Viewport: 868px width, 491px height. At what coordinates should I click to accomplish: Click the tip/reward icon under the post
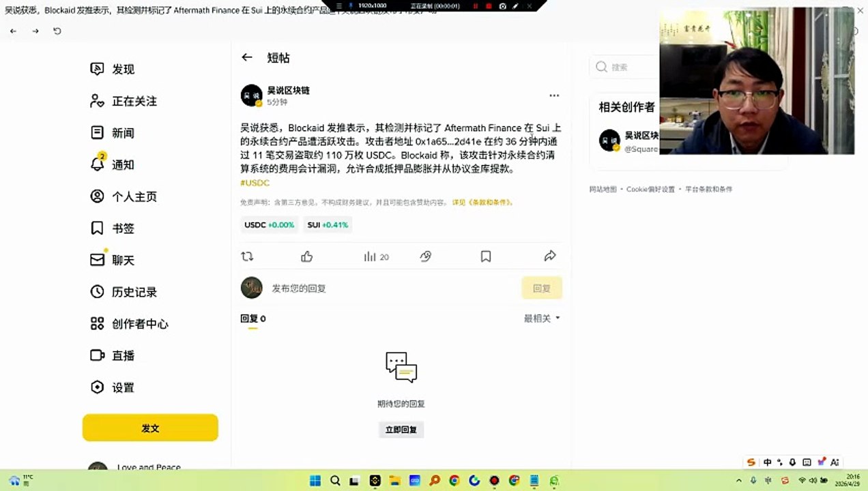tap(426, 256)
